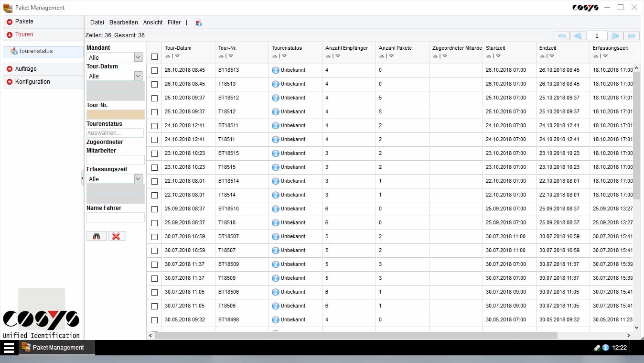
Task: Open the Tourenstatus Auswählen selector
Action: 115,132
